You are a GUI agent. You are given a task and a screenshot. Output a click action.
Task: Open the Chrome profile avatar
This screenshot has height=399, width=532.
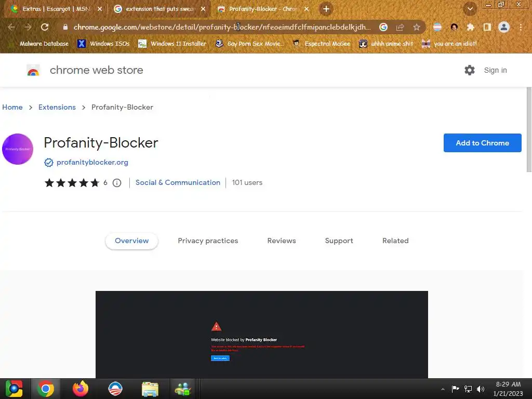point(504,27)
